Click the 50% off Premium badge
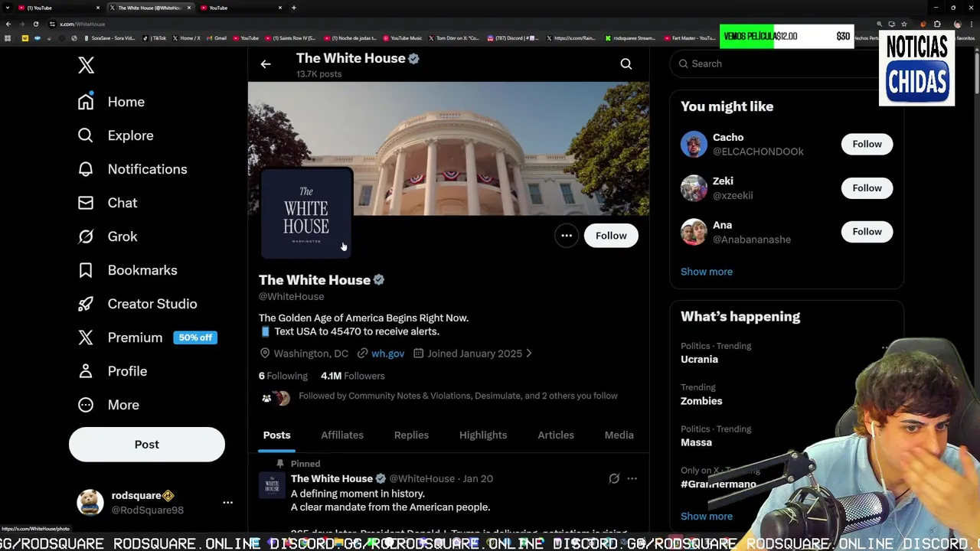The image size is (980, 551). (x=195, y=337)
